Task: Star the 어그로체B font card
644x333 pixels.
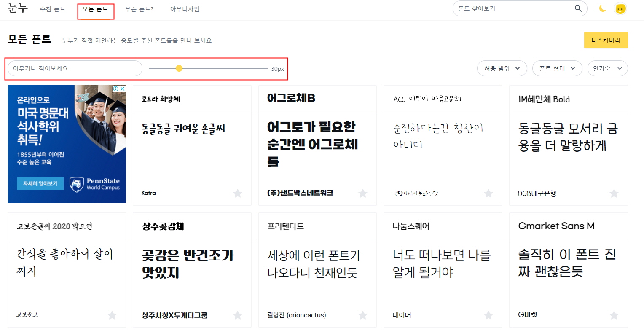Action: (x=363, y=193)
